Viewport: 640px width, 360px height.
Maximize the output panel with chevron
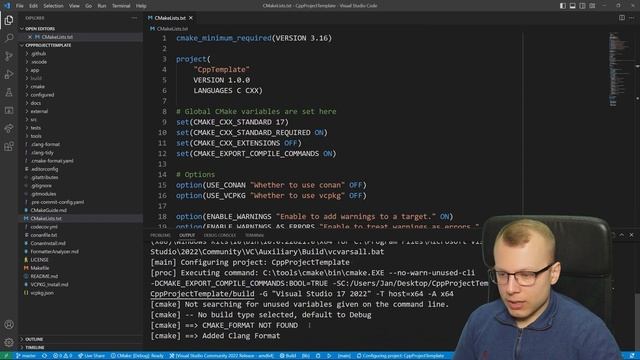tap(622, 235)
